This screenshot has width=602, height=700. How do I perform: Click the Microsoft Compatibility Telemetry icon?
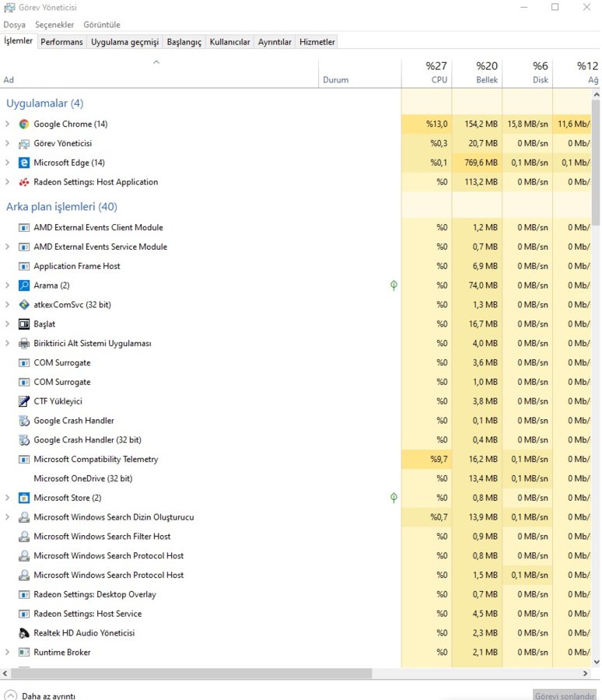coord(24,460)
